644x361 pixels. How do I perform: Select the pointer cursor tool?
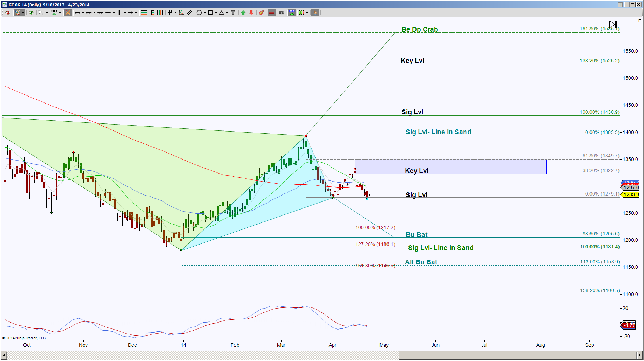point(41,13)
